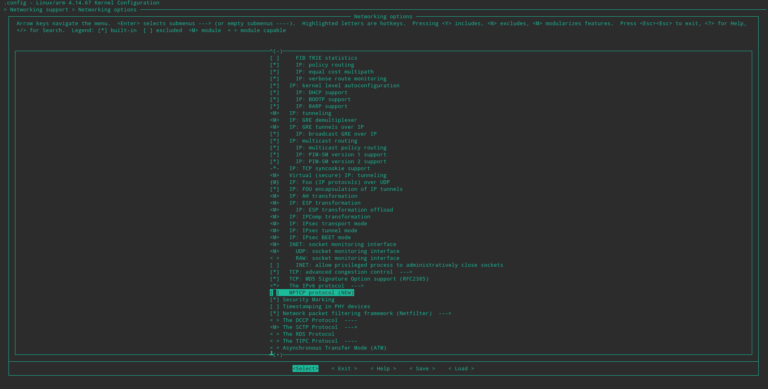
Task: Select IP: TCP syncookie support row
Action: point(320,168)
